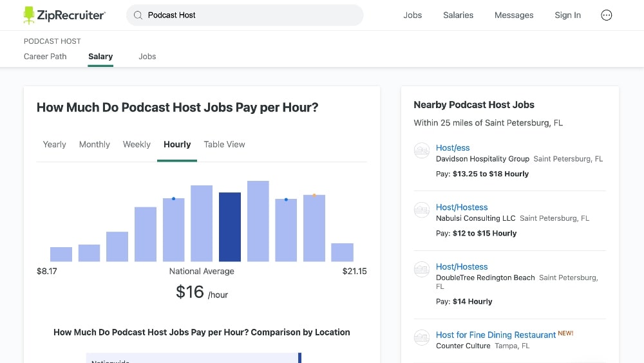Viewport: 644px width, 363px height.
Task: Click company icon beside Davidson Hospitality Group
Action: pyautogui.click(x=421, y=151)
